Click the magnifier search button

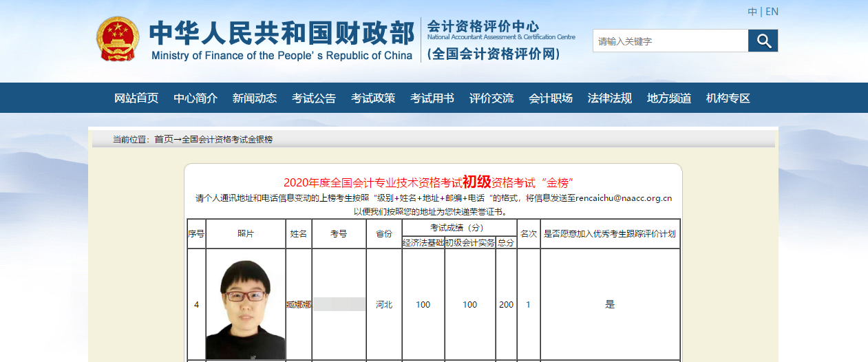click(763, 41)
